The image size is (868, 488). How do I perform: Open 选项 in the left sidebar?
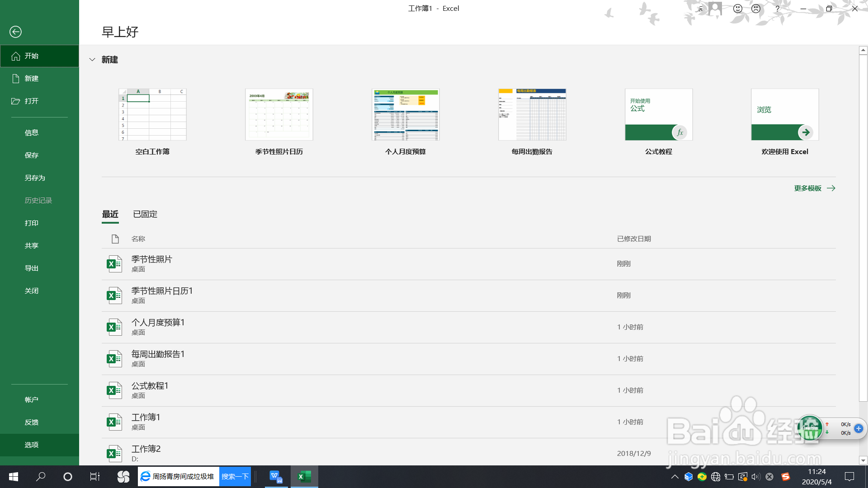coord(32,445)
